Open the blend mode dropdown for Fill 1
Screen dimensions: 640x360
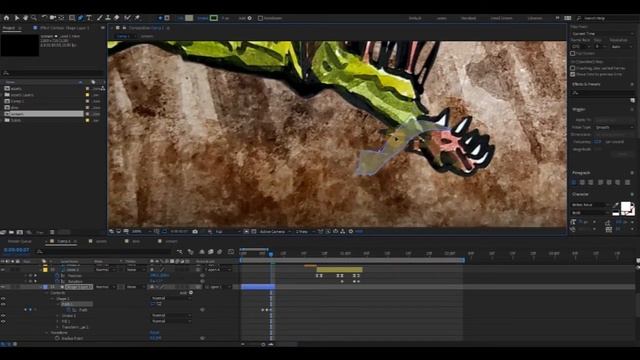pyautogui.click(x=170, y=321)
